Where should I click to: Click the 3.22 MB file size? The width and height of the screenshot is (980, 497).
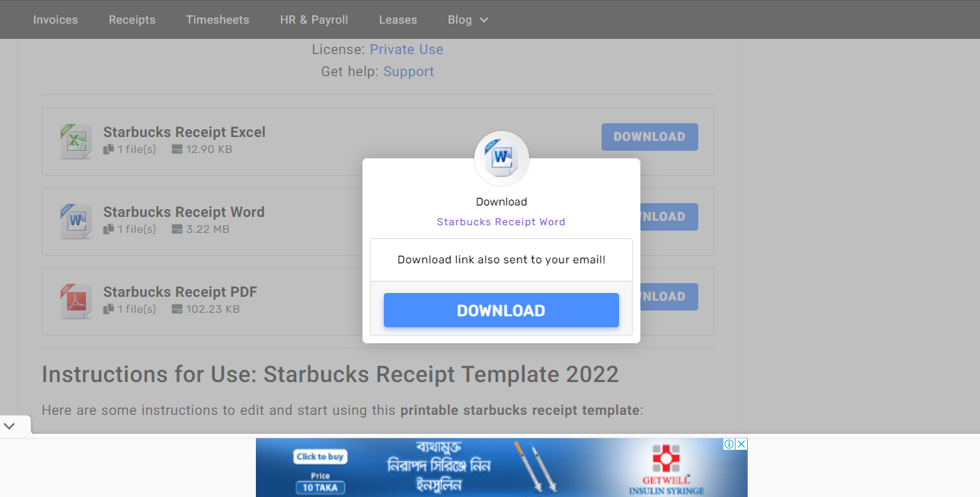[x=208, y=230]
